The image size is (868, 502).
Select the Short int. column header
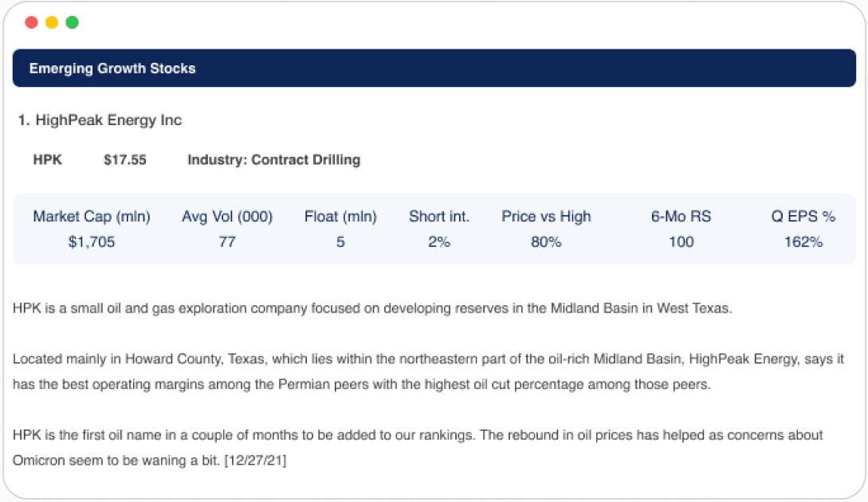click(439, 217)
